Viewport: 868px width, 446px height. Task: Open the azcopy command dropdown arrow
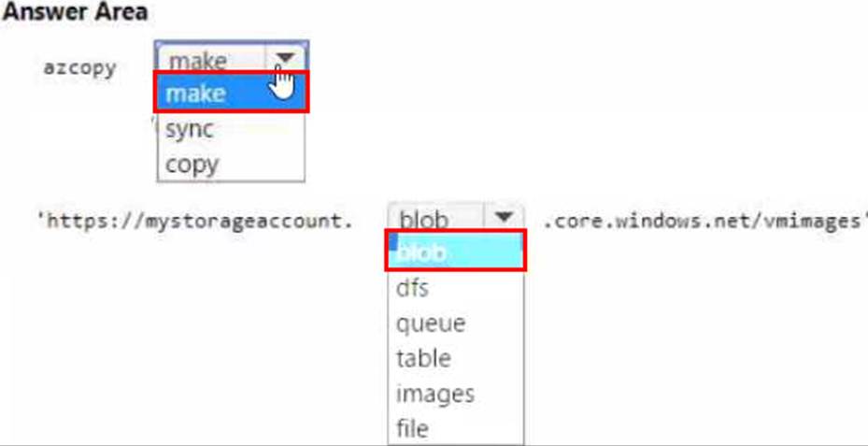[285, 57]
